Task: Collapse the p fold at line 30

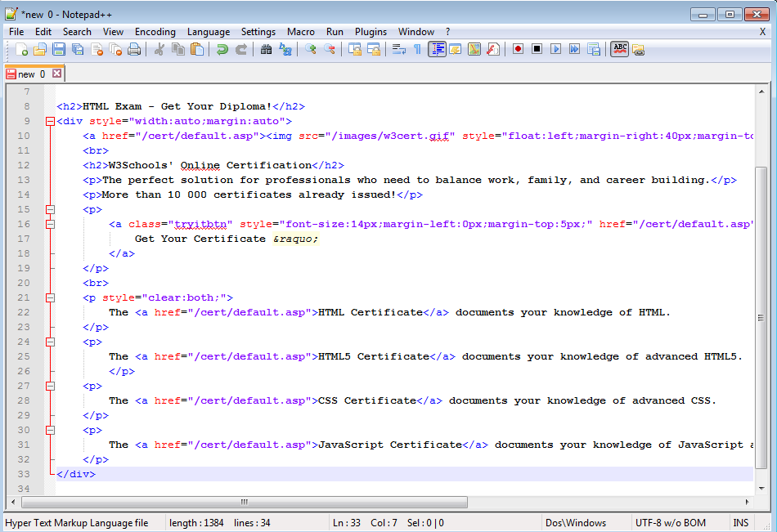Action: (50, 430)
